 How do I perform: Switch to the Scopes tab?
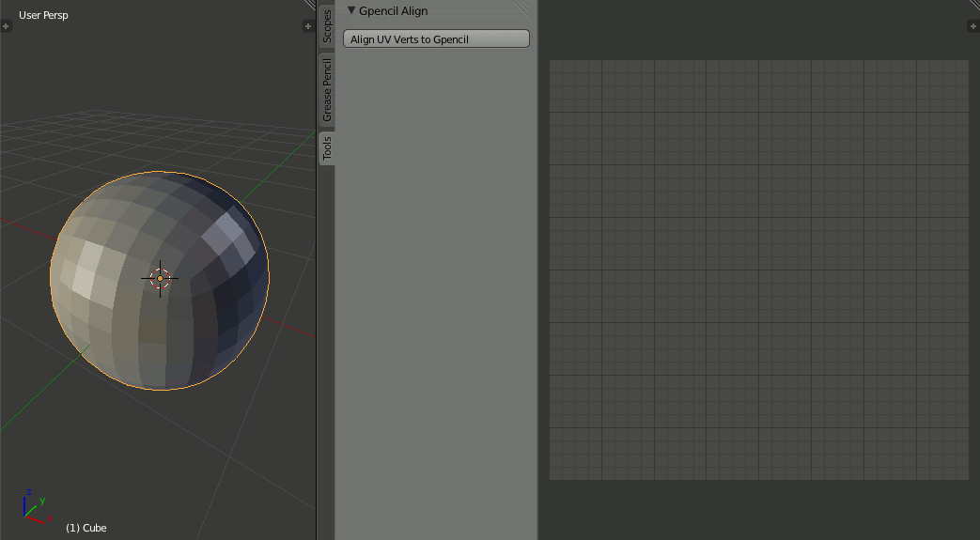click(327, 26)
